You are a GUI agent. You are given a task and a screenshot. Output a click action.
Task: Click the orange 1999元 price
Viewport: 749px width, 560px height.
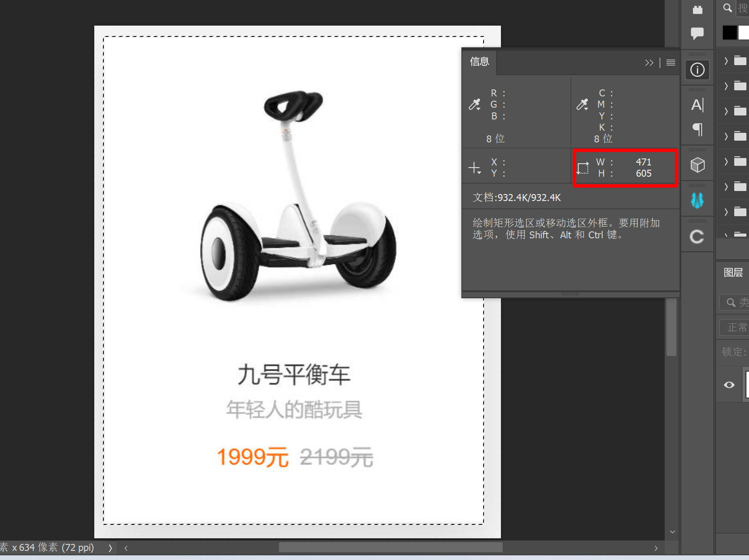[x=252, y=457]
